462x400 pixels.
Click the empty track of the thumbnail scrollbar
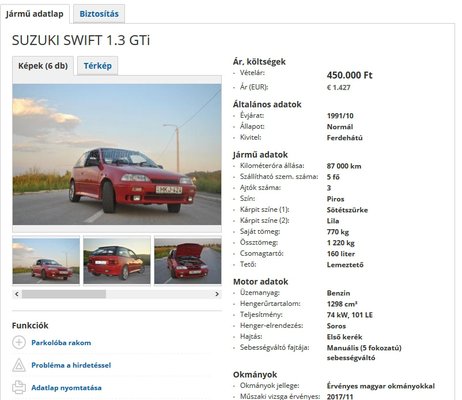(x=159, y=294)
